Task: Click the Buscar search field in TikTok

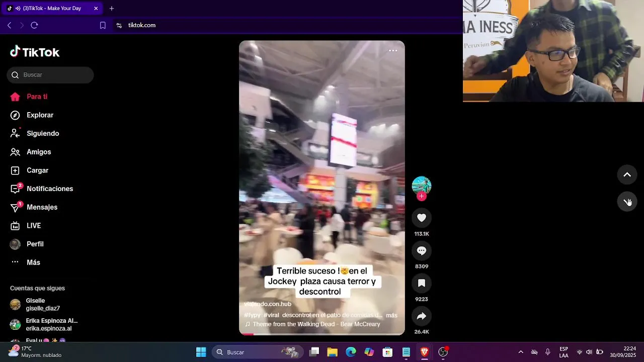Action: [50, 75]
